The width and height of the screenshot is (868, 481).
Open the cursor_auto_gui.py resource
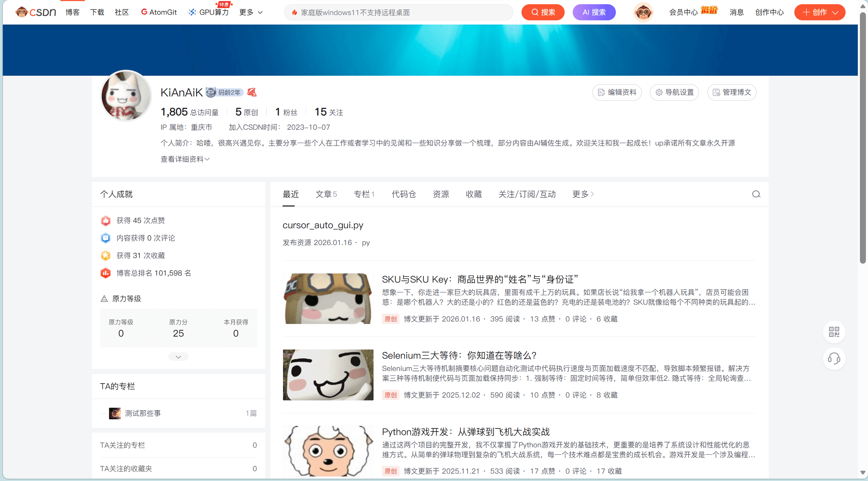click(323, 225)
